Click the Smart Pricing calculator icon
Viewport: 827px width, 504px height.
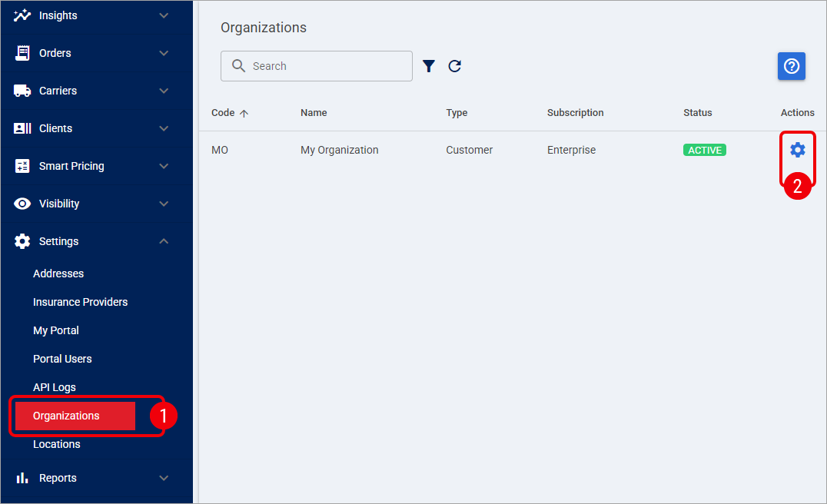point(22,166)
